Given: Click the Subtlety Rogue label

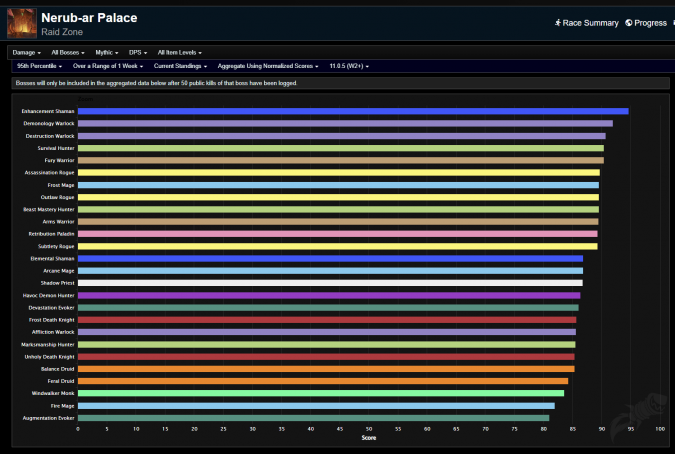Looking at the screenshot, I should 56,246.
